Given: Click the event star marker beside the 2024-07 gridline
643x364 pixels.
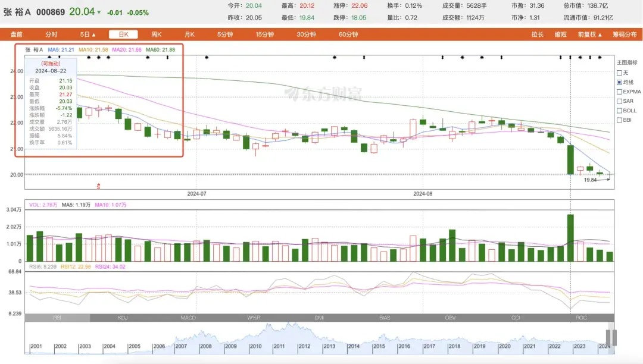Looking at the screenshot, I should tap(207, 57).
